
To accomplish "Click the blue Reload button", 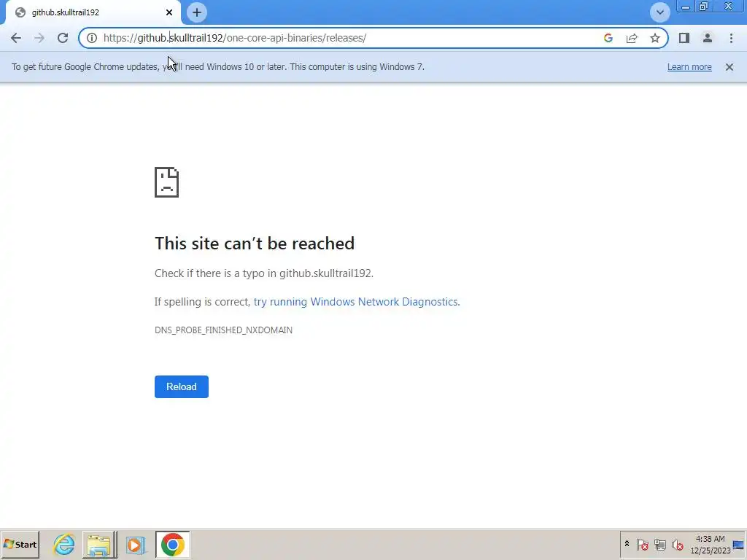I will point(182,386).
